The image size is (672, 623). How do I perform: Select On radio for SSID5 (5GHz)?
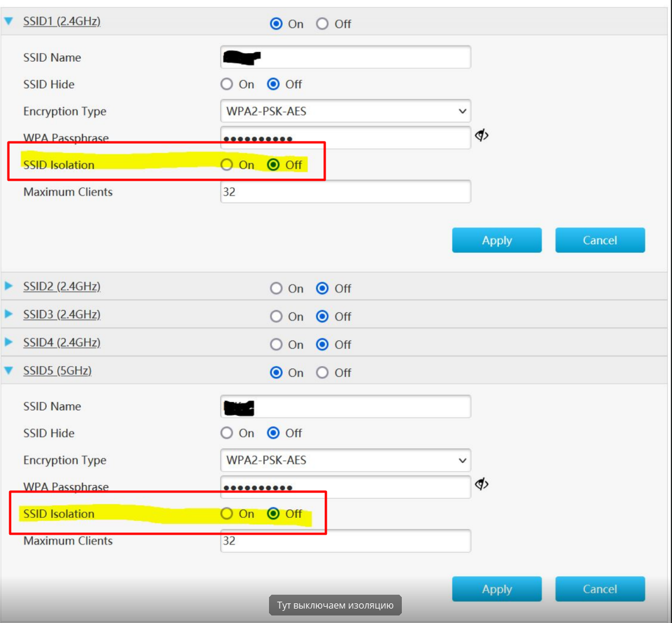pyautogui.click(x=276, y=372)
